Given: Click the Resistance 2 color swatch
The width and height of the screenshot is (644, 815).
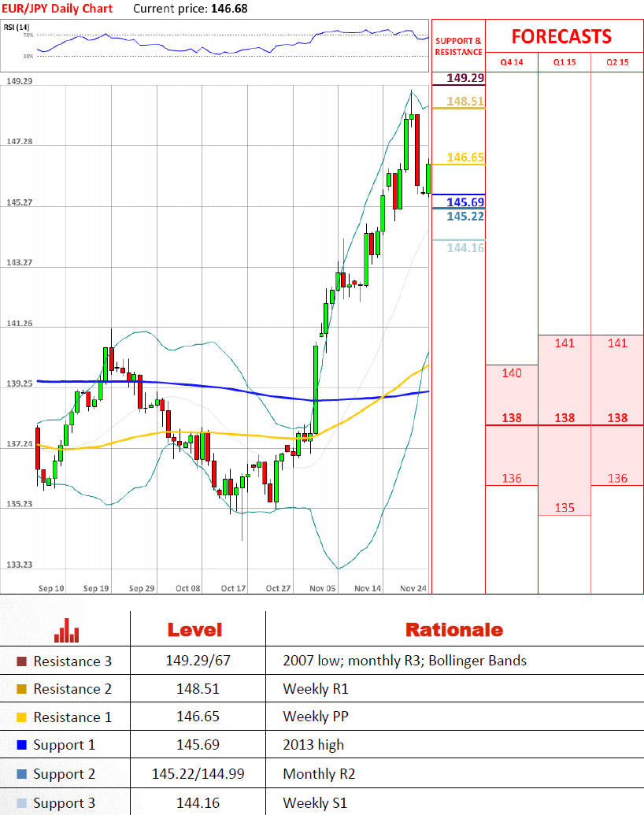Looking at the screenshot, I should (x=21, y=689).
